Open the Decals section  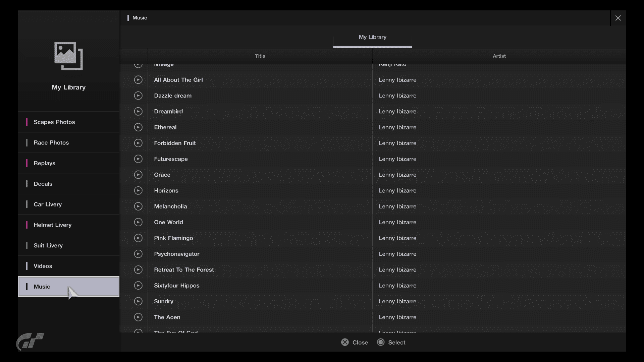[69, 184]
